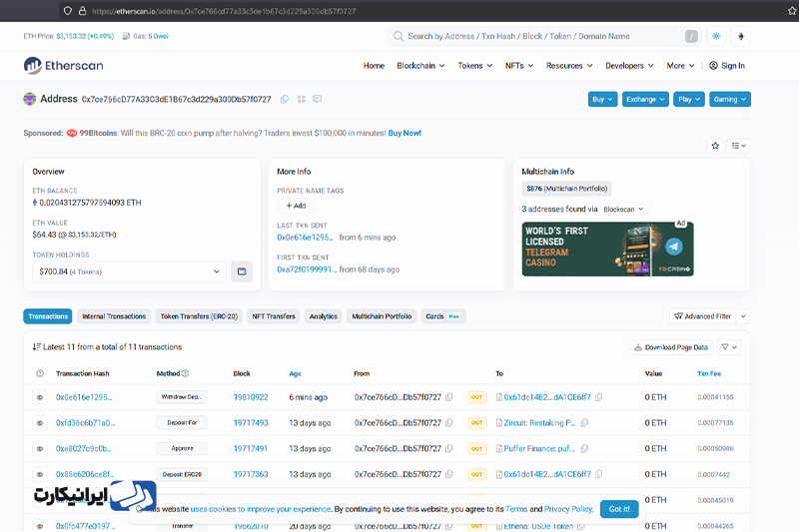Preview transaction 0x88c6206ce8f with eye icon
The image size is (799, 532).
[x=40, y=474]
